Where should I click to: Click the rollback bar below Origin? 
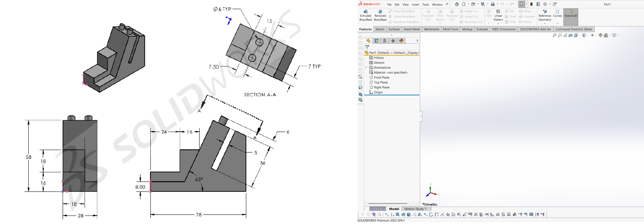click(392, 95)
